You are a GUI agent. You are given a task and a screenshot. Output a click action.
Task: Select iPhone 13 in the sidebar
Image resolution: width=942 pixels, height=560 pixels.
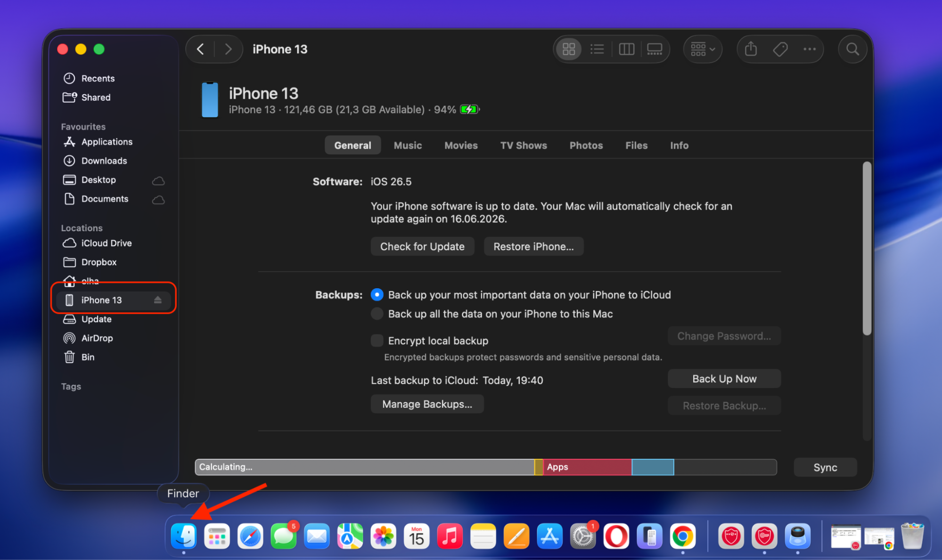click(x=113, y=300)
